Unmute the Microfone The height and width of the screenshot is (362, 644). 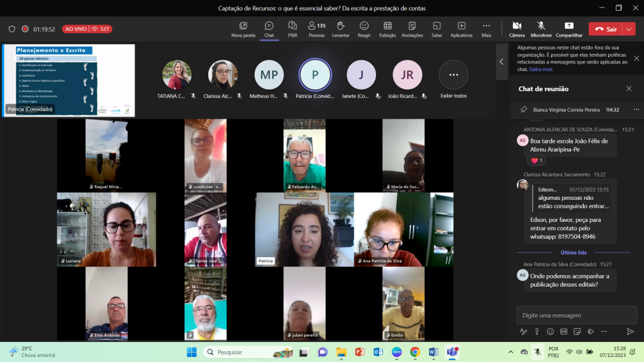point(541,30)
